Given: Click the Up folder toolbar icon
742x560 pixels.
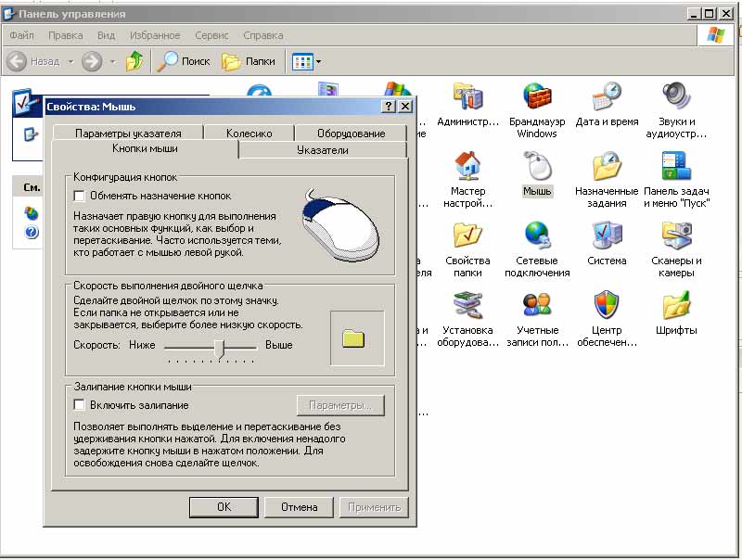Looking at the screenshot, I should point(135,61).
